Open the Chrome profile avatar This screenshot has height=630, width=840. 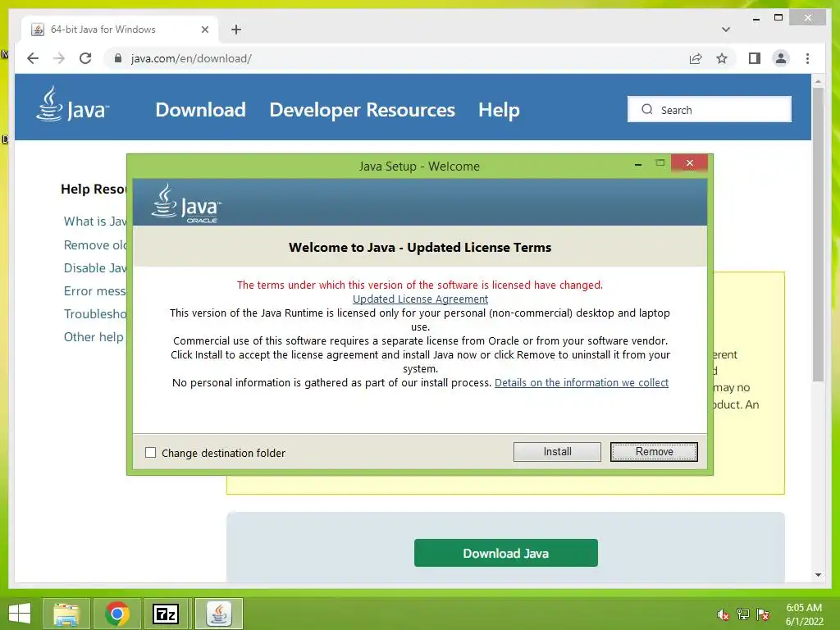coord(781,58)
